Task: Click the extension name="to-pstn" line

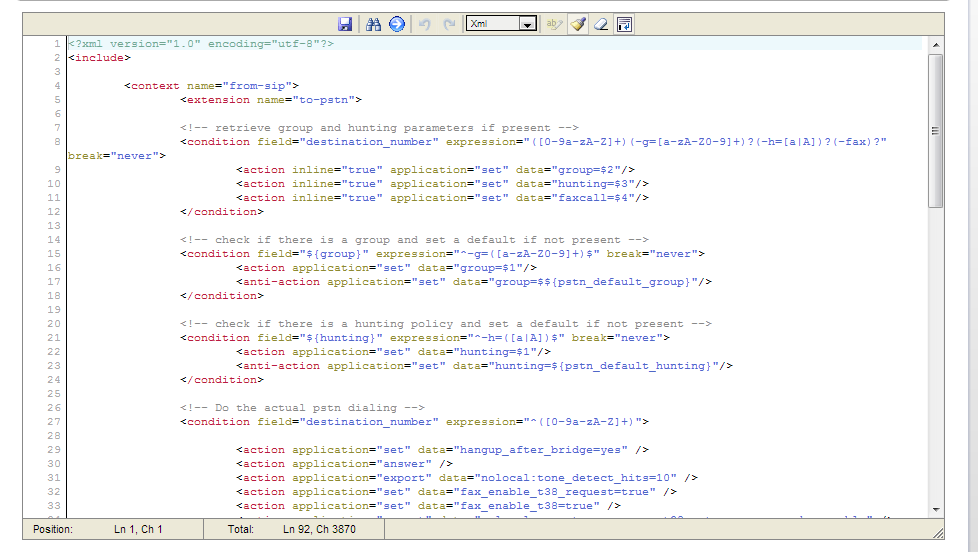Action: [271, 100]
